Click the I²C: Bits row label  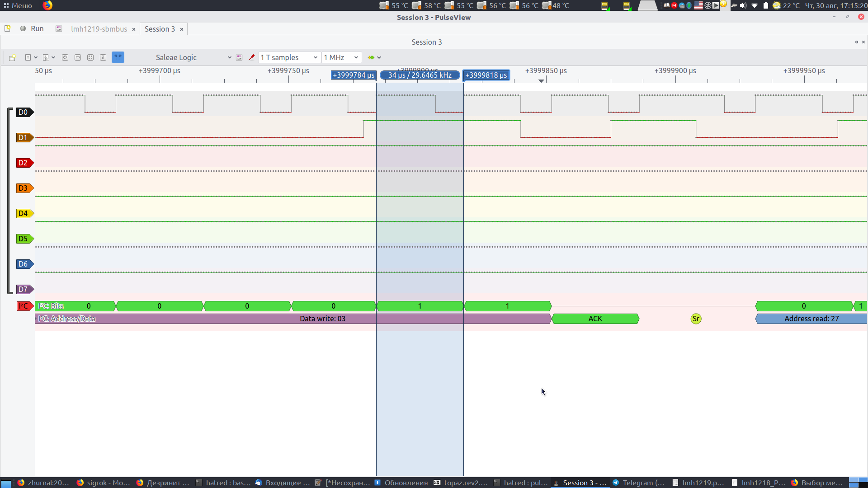point(51,306)
